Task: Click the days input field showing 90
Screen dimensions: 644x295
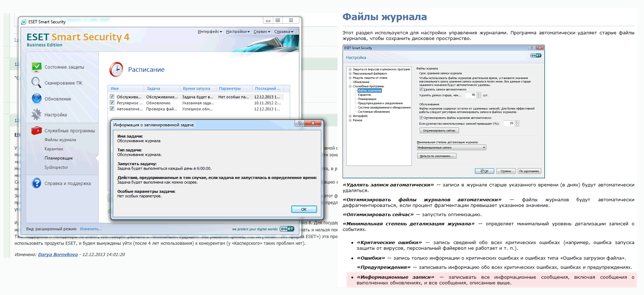Action: click(x=471, y=95)
